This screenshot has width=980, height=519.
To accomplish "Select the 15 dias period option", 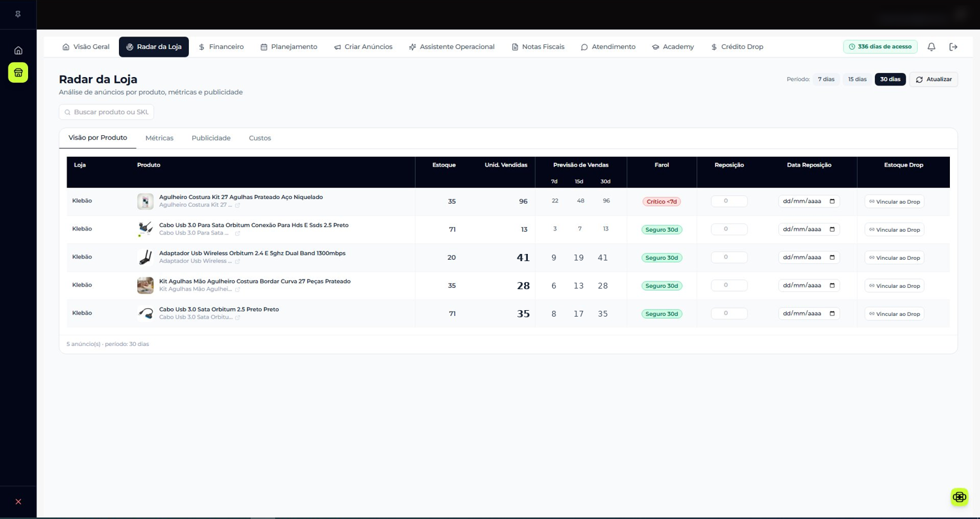I will 857,79.
